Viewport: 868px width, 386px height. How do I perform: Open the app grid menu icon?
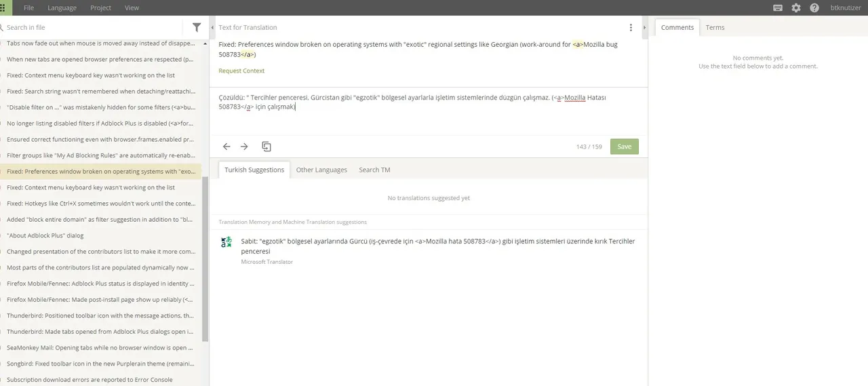(3, 7)
